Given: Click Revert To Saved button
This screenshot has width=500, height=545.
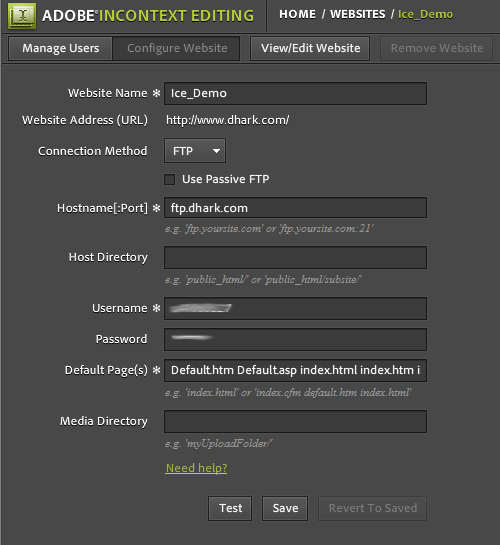Looking at the screenshot, I should coord(372,508).
